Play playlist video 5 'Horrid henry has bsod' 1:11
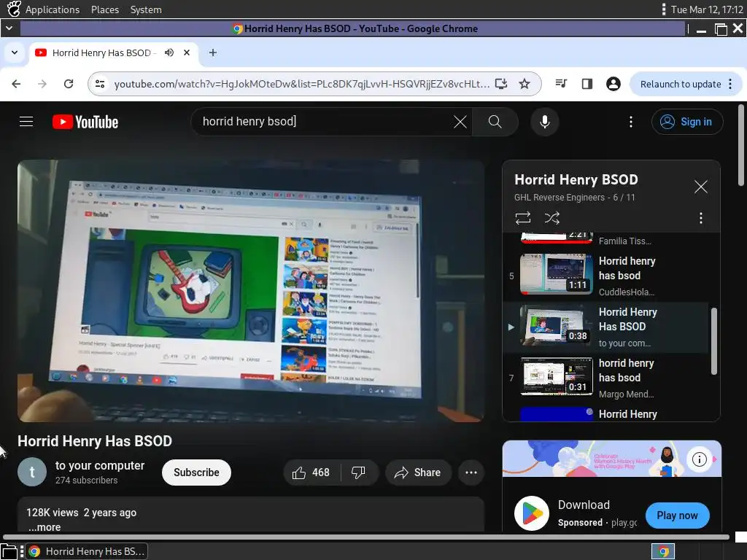 [606, 276]
